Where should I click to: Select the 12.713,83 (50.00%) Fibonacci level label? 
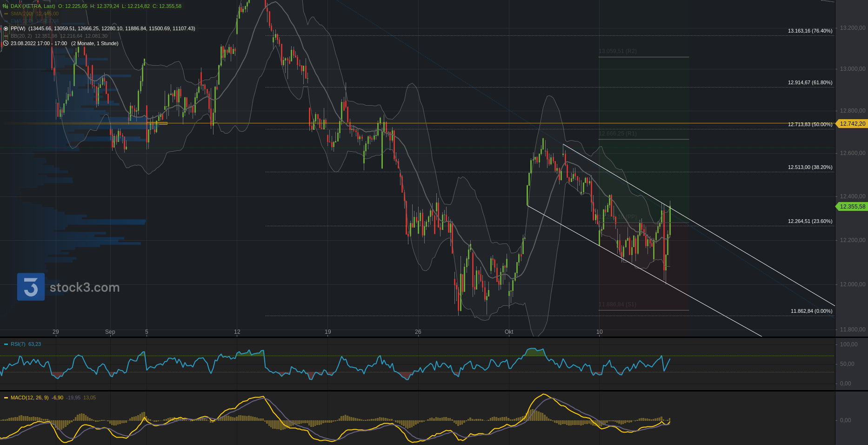[810, 124]
